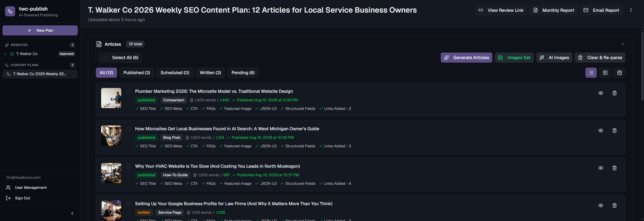This screenshot has width=644, height=221.
Task: Select the All (12) tab
Action: 106,73
